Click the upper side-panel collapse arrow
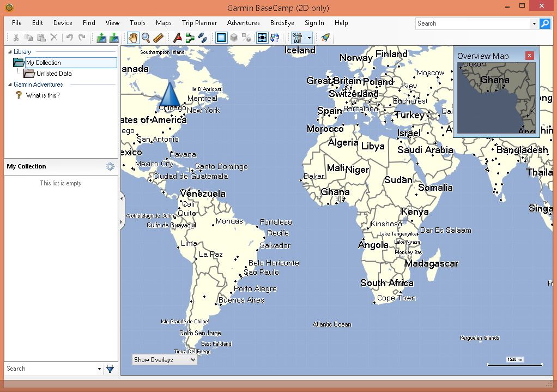 (122, 198)
